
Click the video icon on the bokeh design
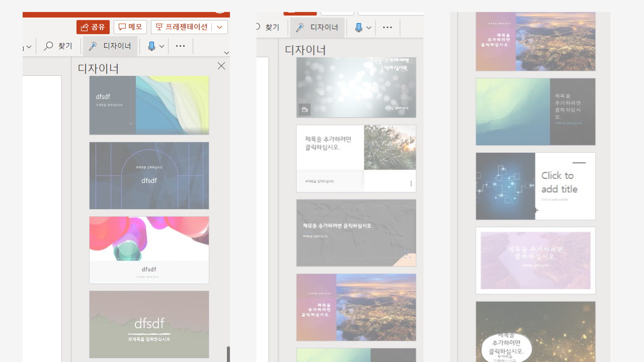point(304,110)
